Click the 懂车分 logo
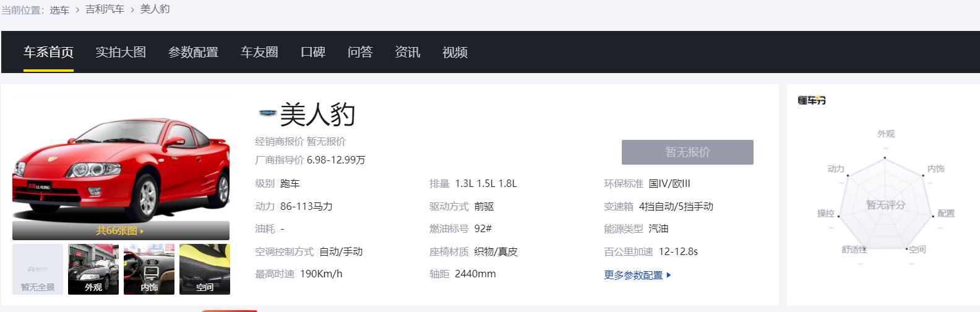The image size is (980, 312). (x=812, y=100)
